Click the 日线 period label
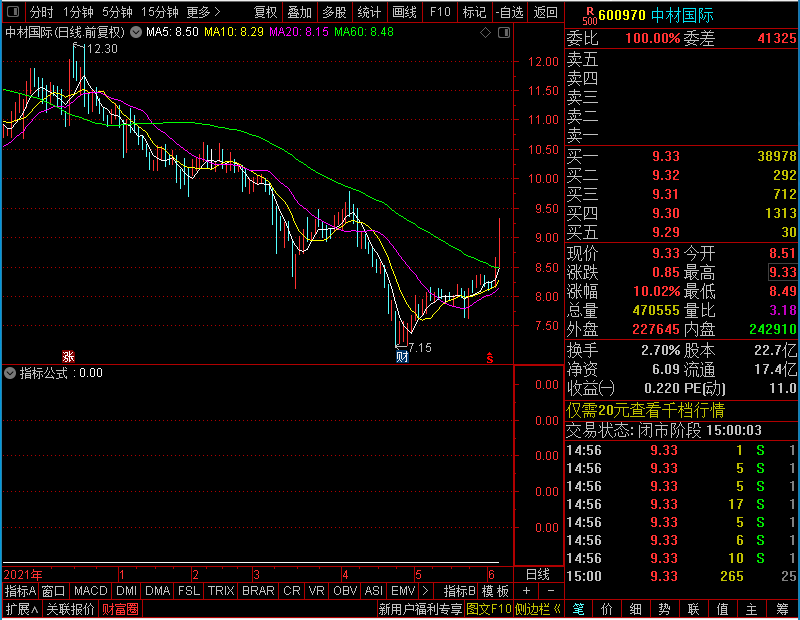 coord(538,575)
